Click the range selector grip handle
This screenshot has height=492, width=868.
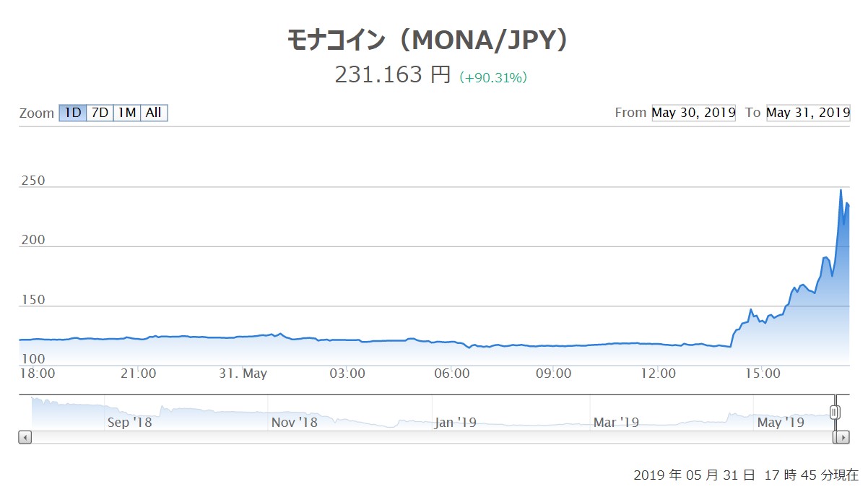pyautogui.click(x=835, y=410)
